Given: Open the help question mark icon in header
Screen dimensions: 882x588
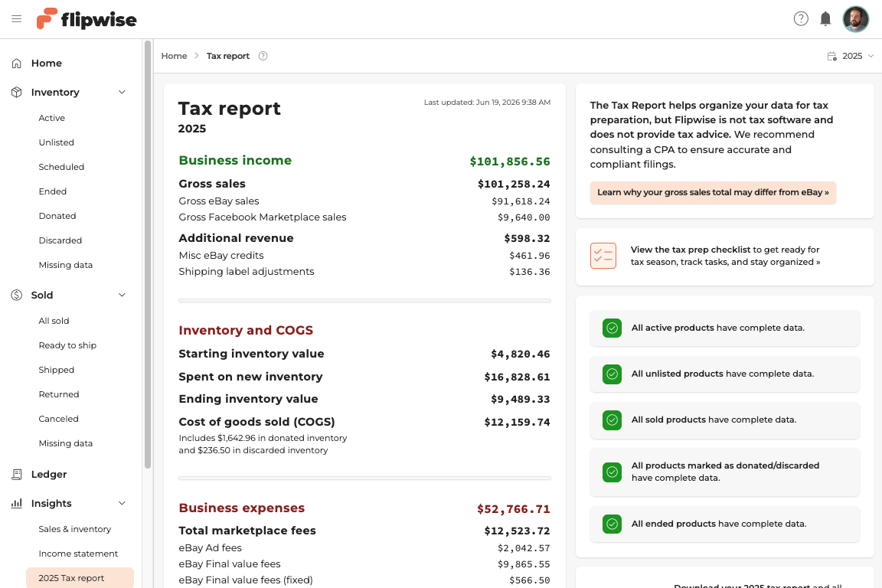Looking at the screenshot, I should [801, 19].
